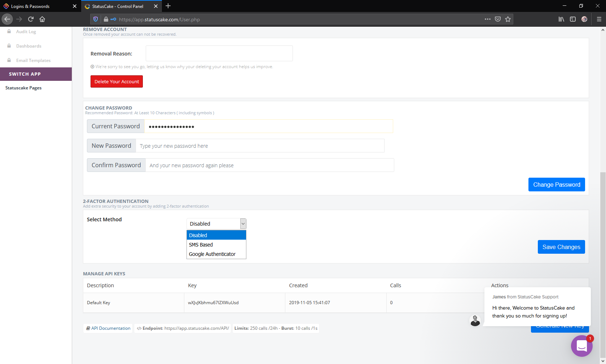606x364 pixels.
Task: Open page actions three-dot menu
Action: [x=488, y=19]
